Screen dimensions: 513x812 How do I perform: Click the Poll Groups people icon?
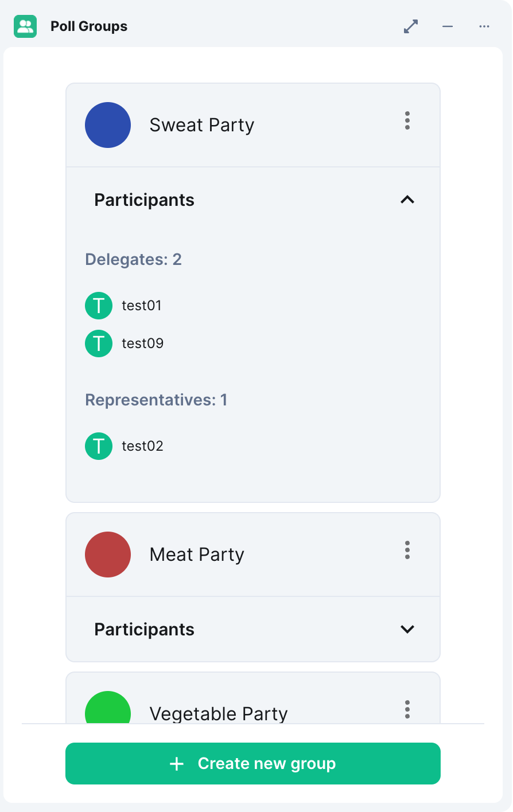pyautogui.click(x=25, y=26)
